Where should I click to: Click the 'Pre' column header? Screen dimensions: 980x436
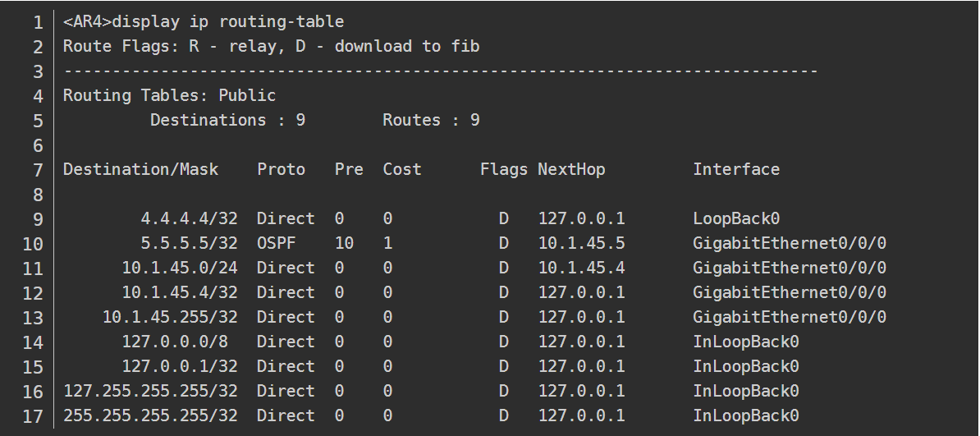click(349, 169)
